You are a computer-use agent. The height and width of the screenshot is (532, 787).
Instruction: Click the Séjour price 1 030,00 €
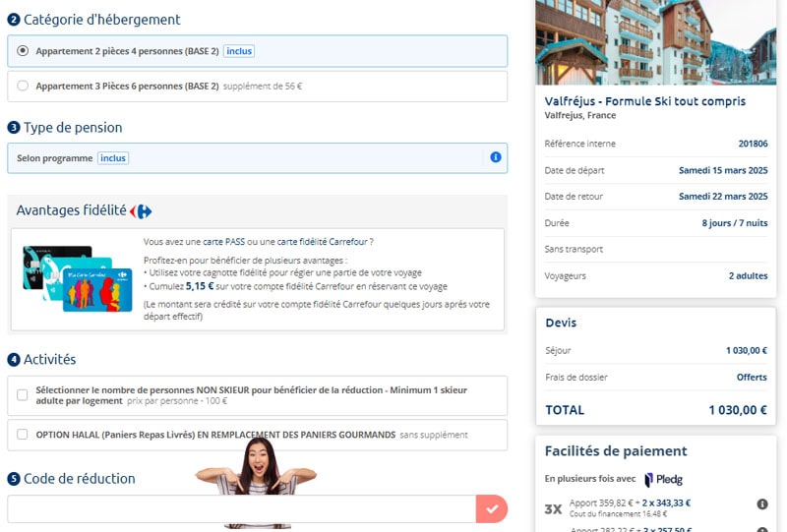[x=747, y=350]
